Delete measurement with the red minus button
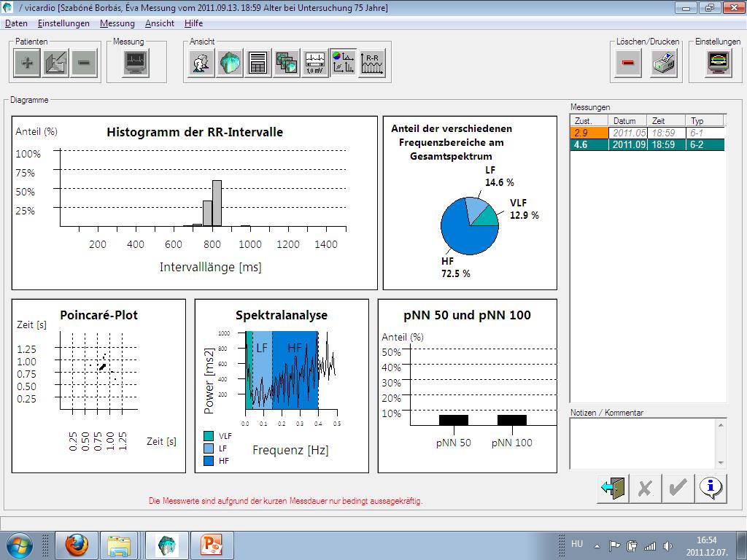 [x=628, y=63]
